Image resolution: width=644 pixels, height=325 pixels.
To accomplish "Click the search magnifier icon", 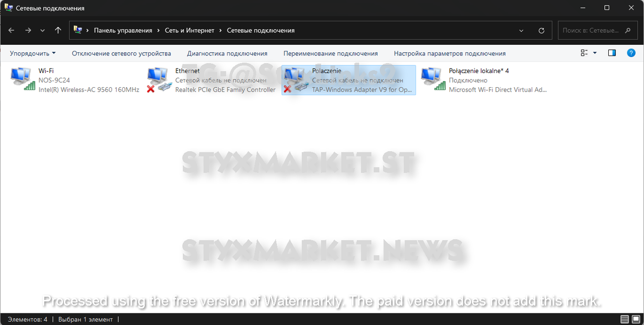I will tap(627, 31).
